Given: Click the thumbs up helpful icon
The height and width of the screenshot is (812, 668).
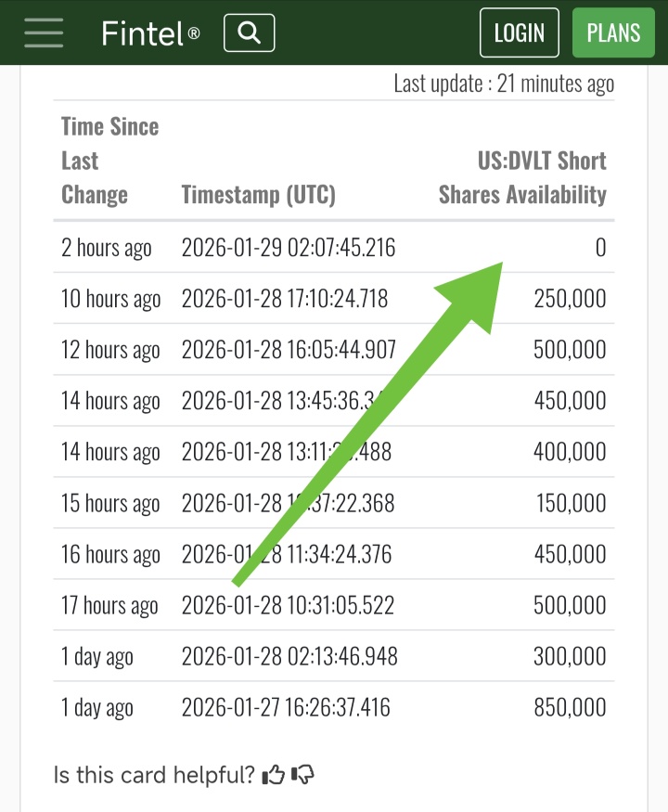Looking at the screenshot, I should pos(274,775).
